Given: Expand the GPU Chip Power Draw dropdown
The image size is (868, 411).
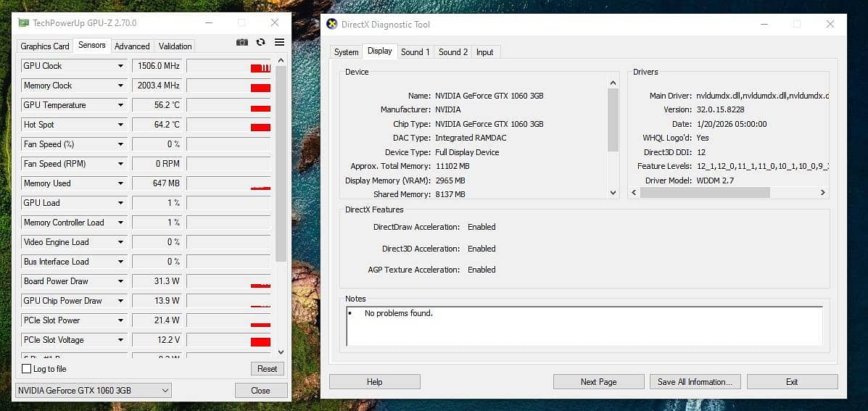Looking at the screenshot, I should click(x=120, y=300).
